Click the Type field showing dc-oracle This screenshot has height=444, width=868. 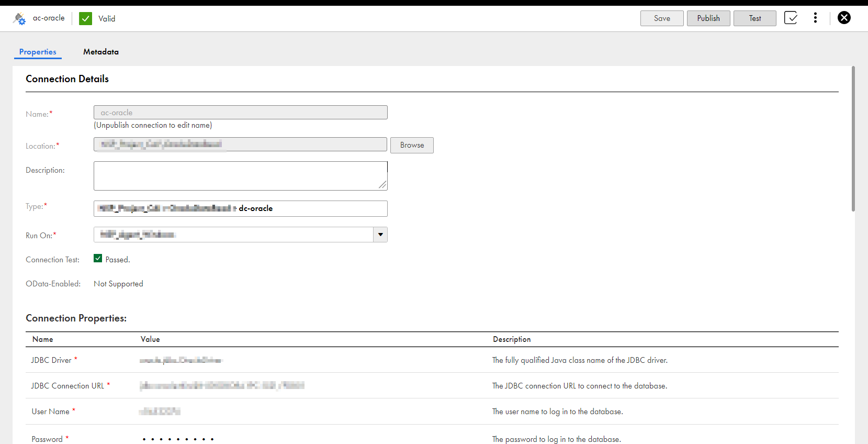click(241, 208)
